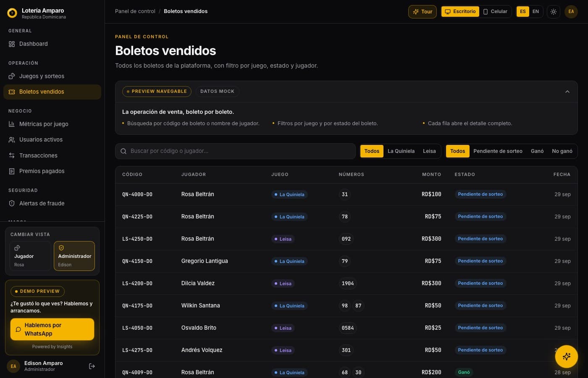Start the guided Tour
The width and height of the screenshot is (588, 378).
point(423,12)
